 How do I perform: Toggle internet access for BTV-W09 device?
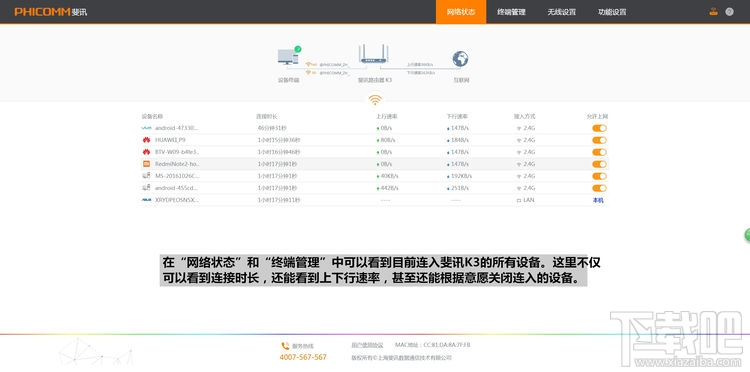coord(599,152)
